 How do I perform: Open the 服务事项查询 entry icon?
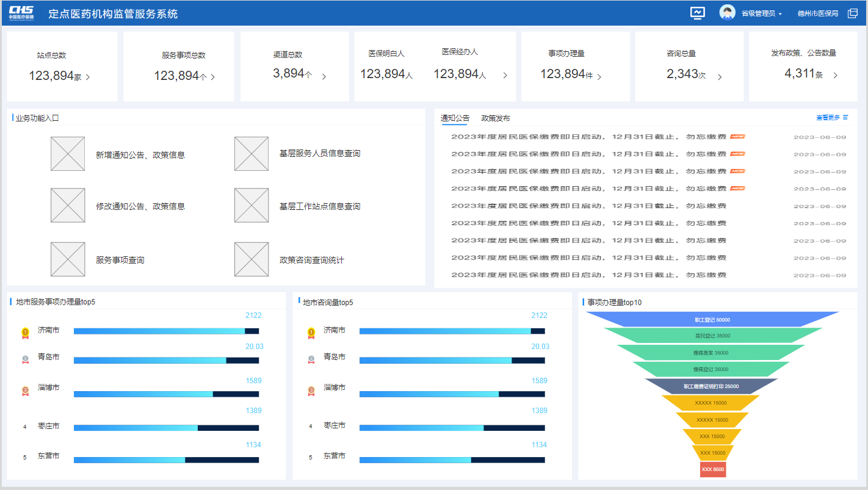click(68, 259)
